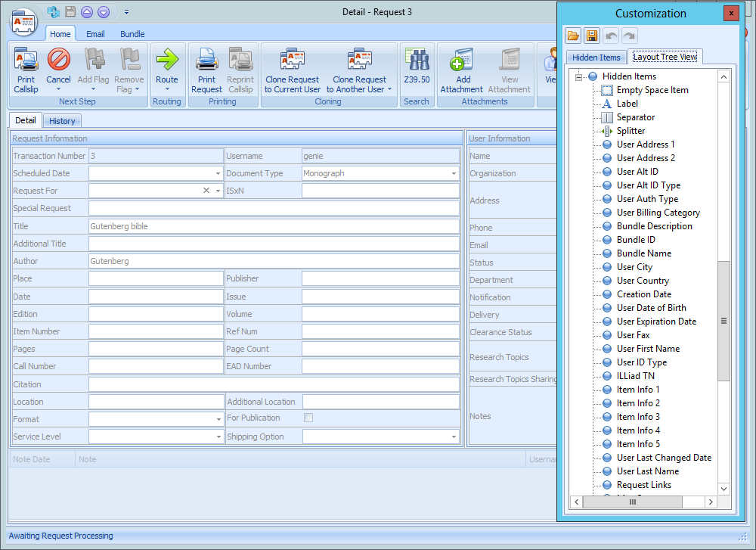Click the tree view vertical scrollbar thumb
Image resolution: width=756 pixels, height=550 pixels.
tap(723, 321)
